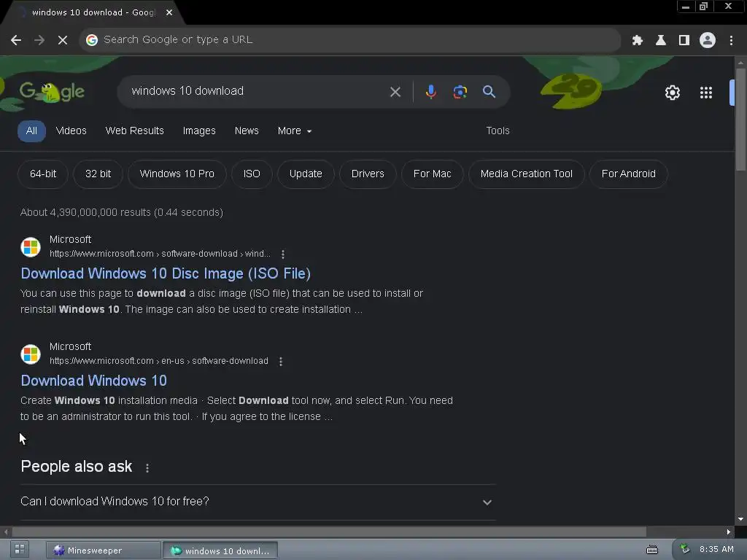Image resolution: width=747 pixels, height=560 pixels.
Task: Click the scroll right arrow
Action: pos(729,532)
